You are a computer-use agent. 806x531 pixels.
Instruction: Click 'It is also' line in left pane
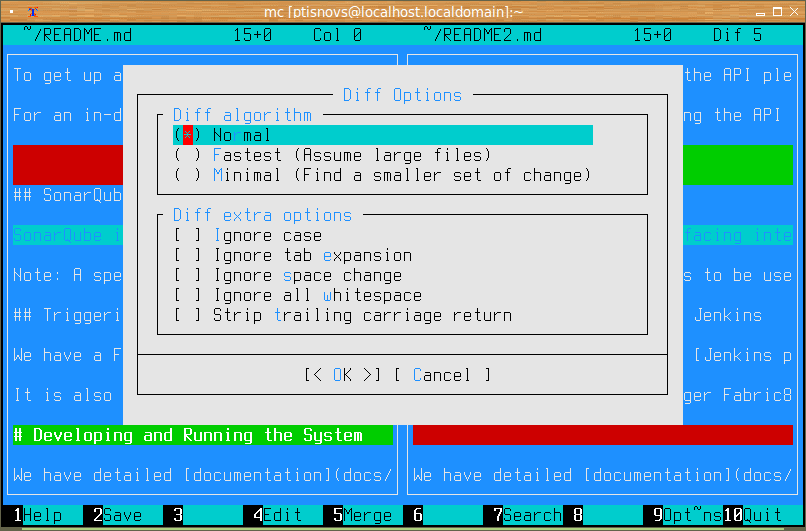coord(63,395)
